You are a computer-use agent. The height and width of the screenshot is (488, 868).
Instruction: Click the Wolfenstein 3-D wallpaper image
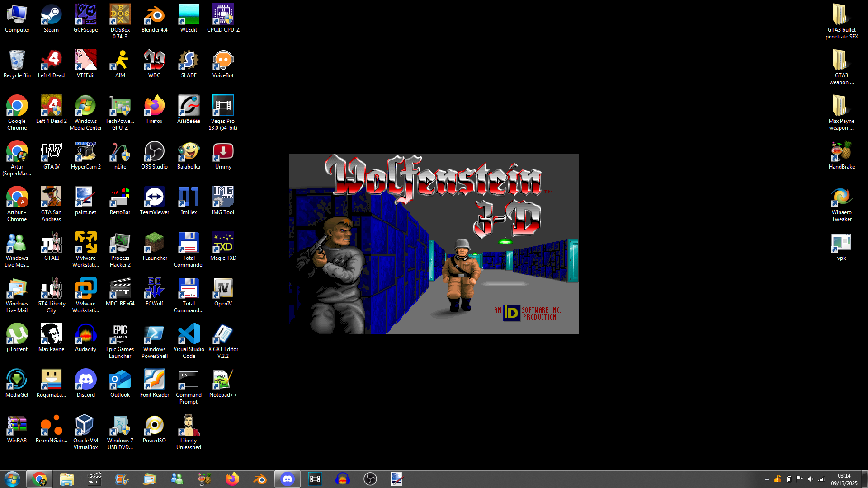[x=434, y=244]
